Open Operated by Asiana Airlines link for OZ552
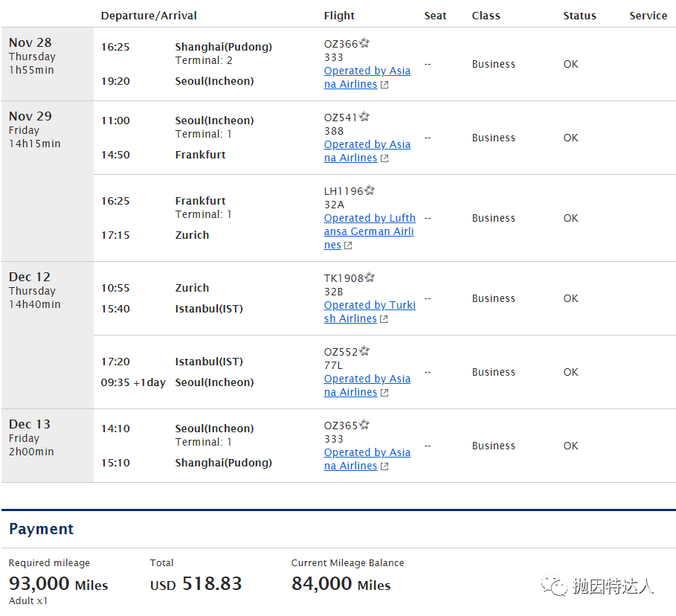 367,385
